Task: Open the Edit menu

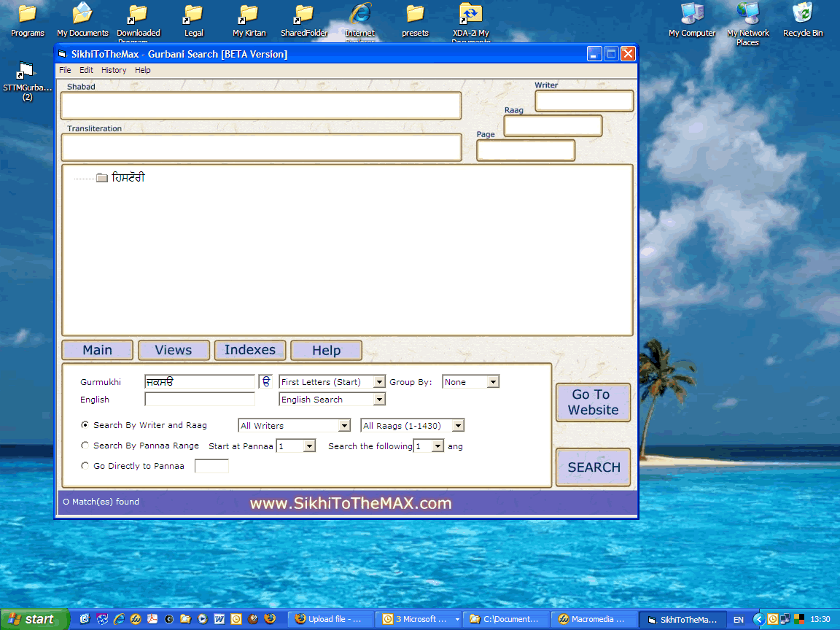Action: [86, 70]
